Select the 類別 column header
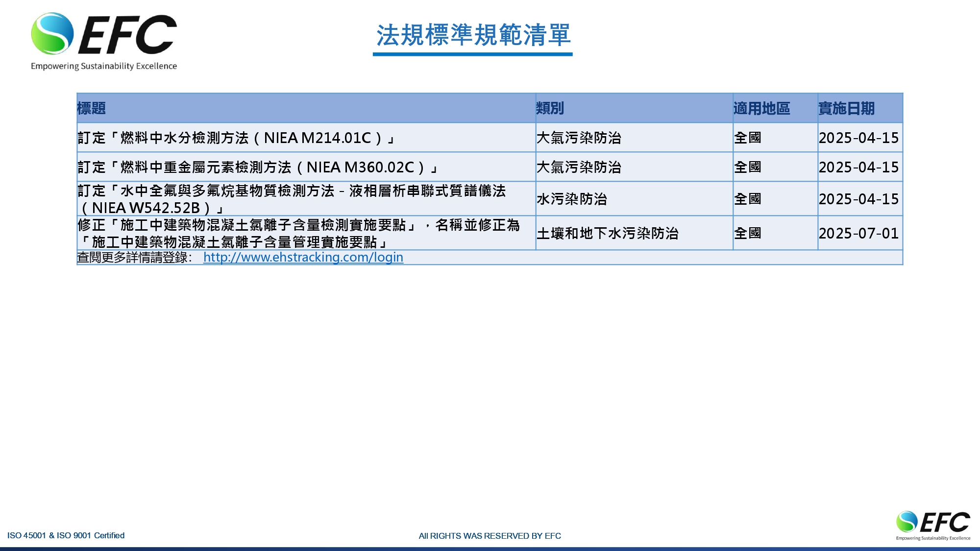Screen dimensions: 980x551 (550, 108)
